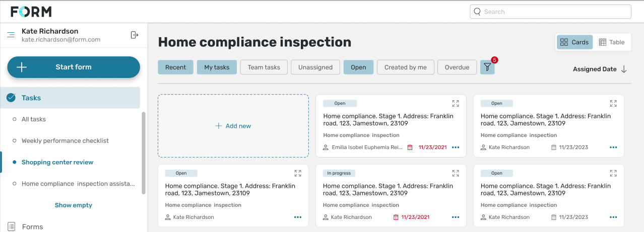Click calendar icon on Emilia's card
Image resolution: width=644 pixels, height=232 pixels.
[x=410, y=147]
